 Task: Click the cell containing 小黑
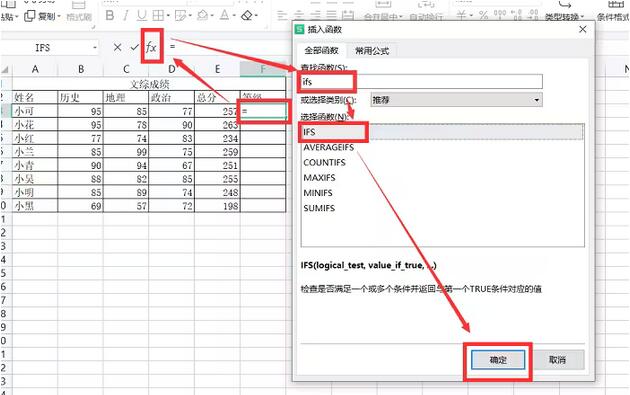[35, 206]
